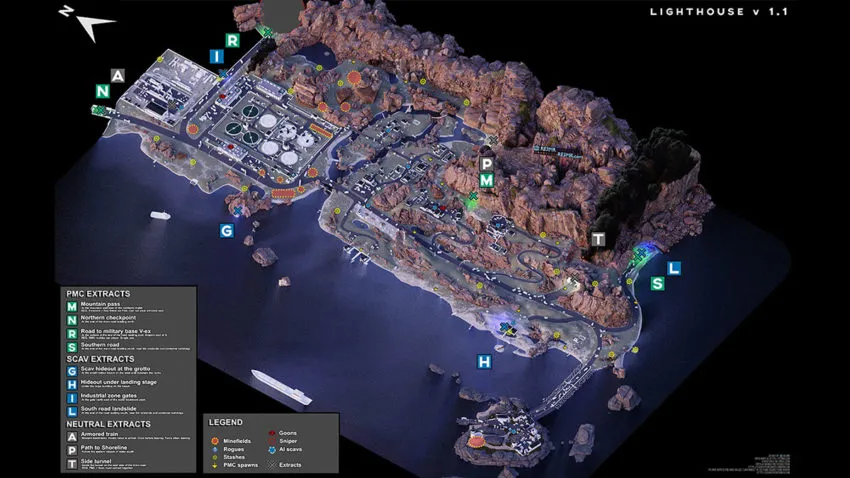
Task: Click the "Northern checkpoint" label
Action: coord(108,318)
